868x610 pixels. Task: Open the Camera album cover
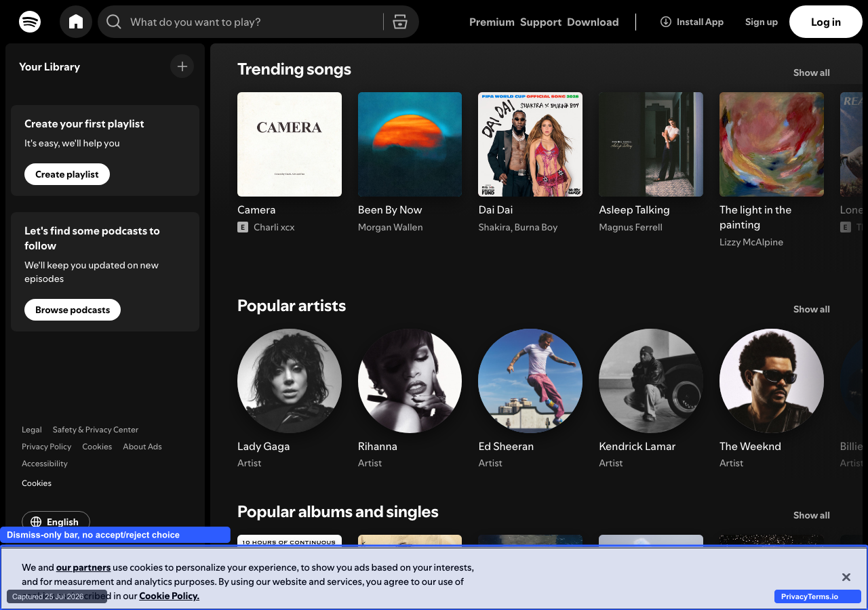(290, 144)
